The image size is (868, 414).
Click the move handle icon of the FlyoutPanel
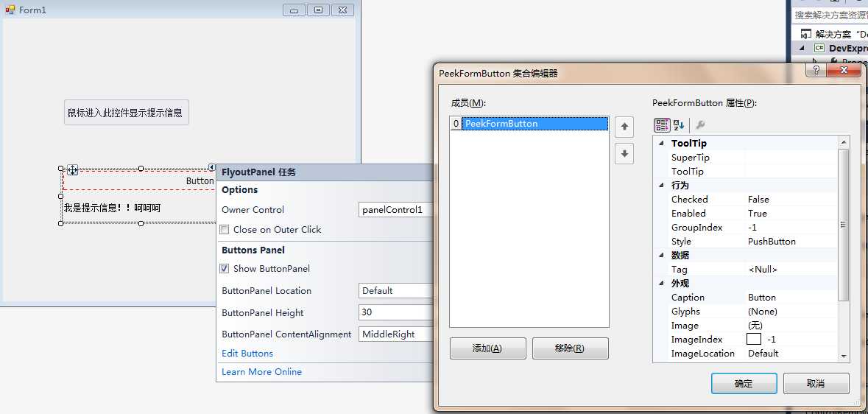pyautogui.click(x=72, y=169)
